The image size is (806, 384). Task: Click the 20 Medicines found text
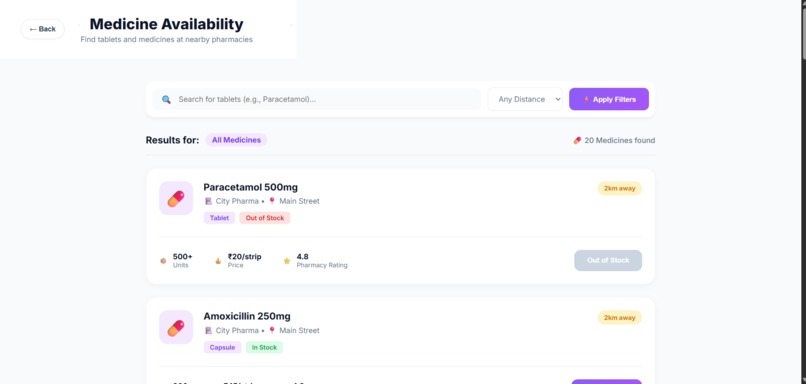(619, 140)
